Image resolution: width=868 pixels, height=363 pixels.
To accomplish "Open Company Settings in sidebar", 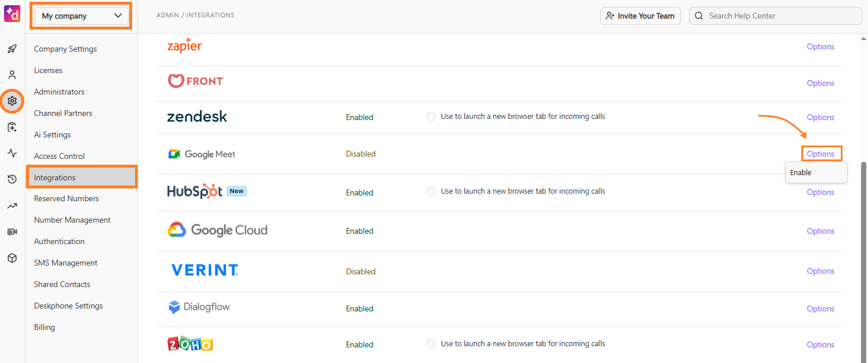I will tap(65, 49).
